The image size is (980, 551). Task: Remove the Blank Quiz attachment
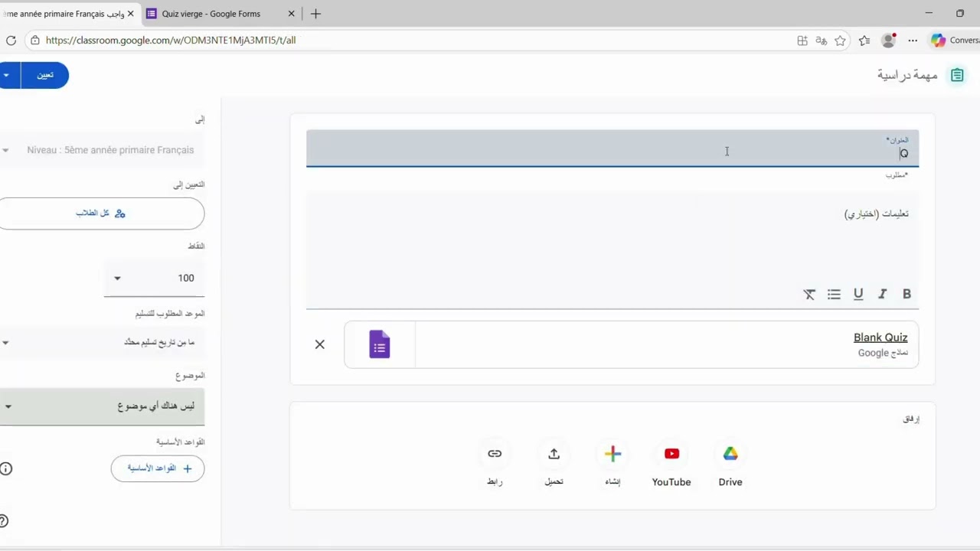point(320,344)
